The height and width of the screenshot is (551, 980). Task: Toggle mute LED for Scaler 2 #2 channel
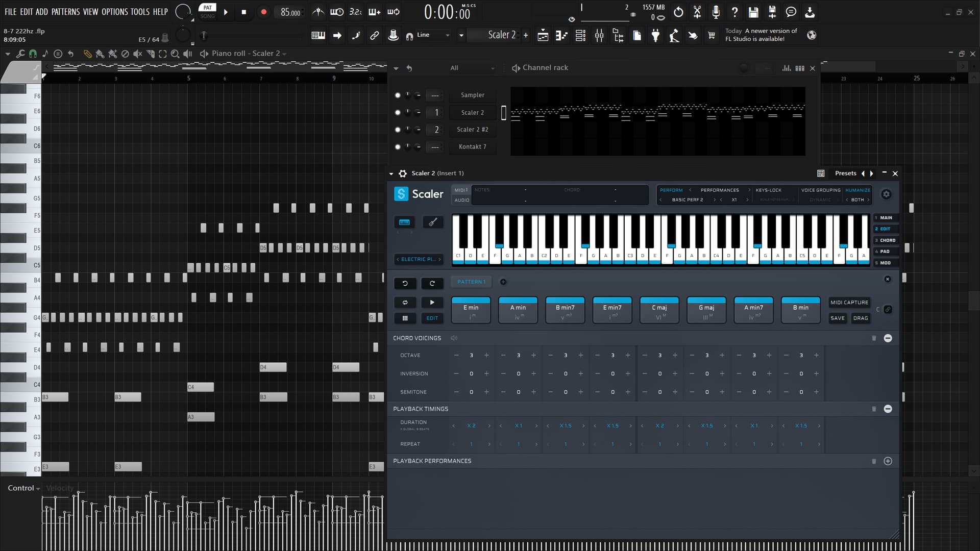point(398,130)
